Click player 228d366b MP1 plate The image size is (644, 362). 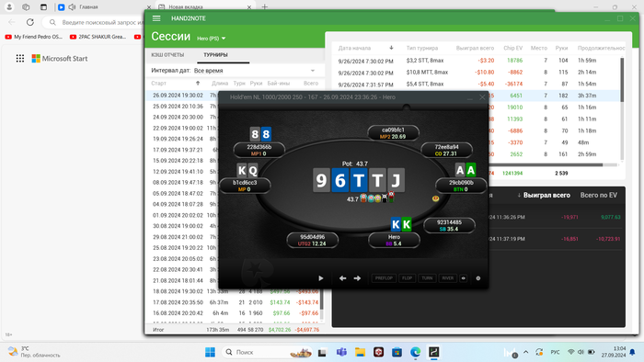(259, 150)
